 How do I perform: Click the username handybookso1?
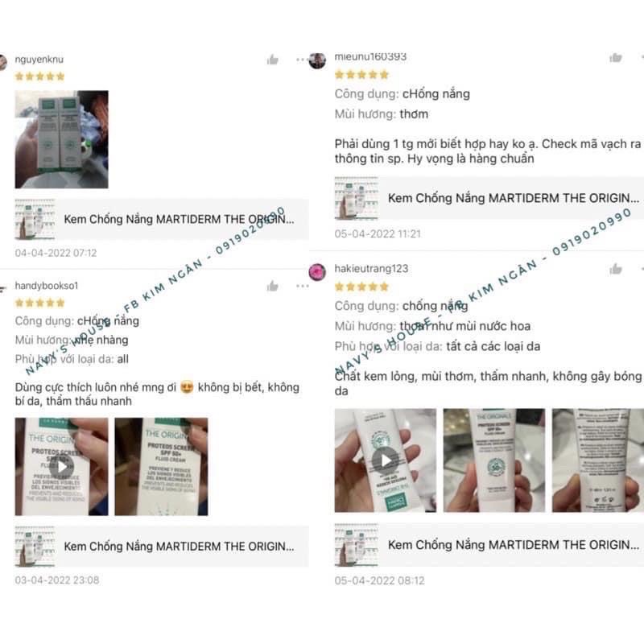47,286
